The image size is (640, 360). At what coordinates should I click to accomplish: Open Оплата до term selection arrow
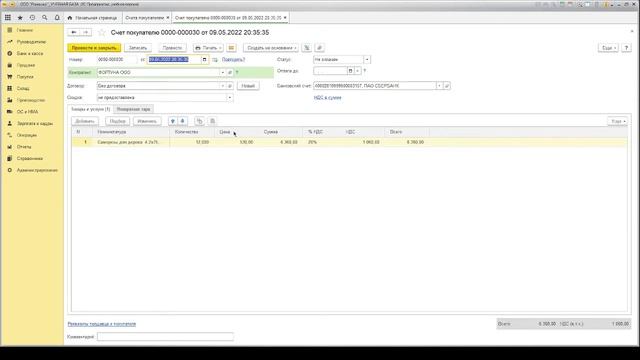coord(358,71)
